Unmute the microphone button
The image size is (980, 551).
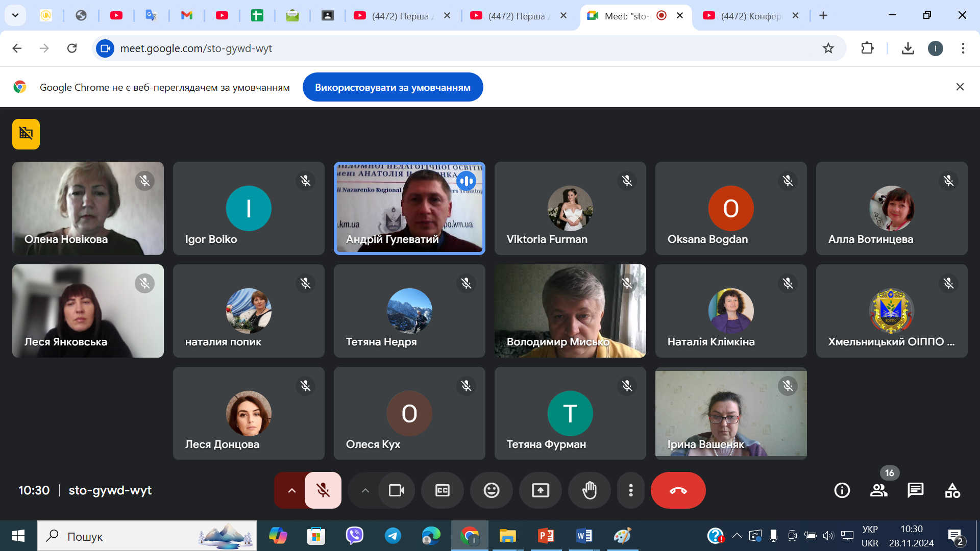coord(323,490)
